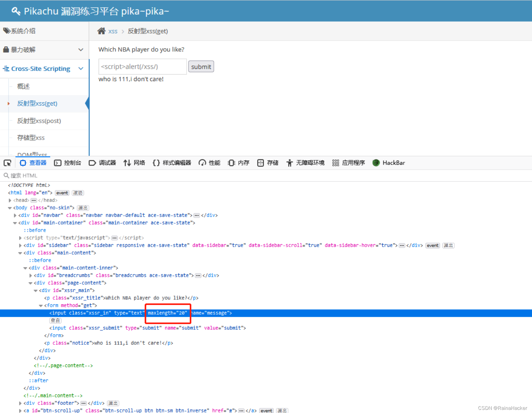Click the event badge on sidebar div
Viewport: 532px width, 413px height.
coord(433,245)
